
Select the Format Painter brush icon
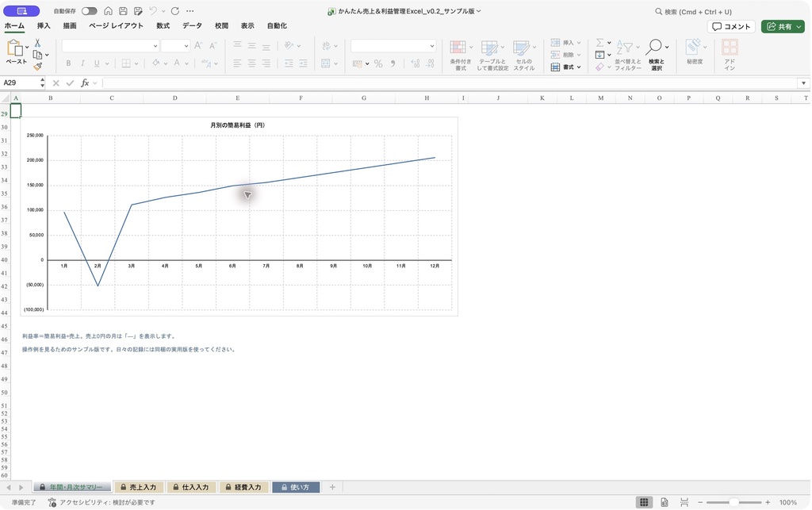(37, 67)
